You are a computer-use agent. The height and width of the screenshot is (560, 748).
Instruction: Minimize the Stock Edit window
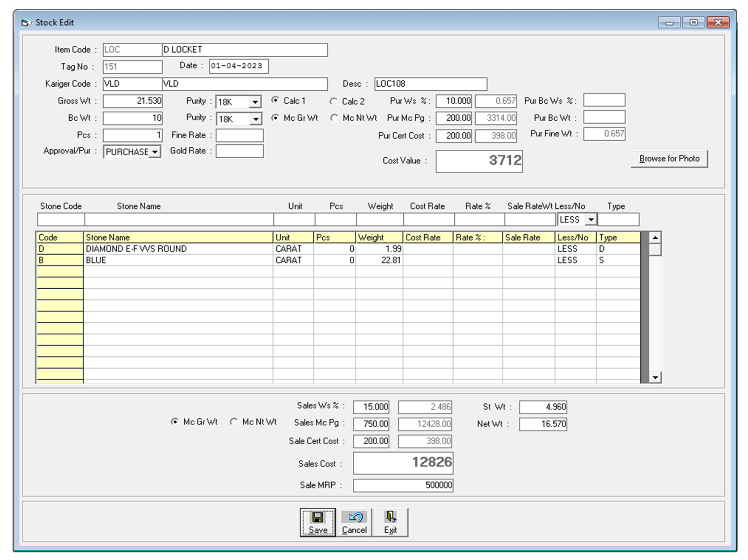tap(669, 22)
